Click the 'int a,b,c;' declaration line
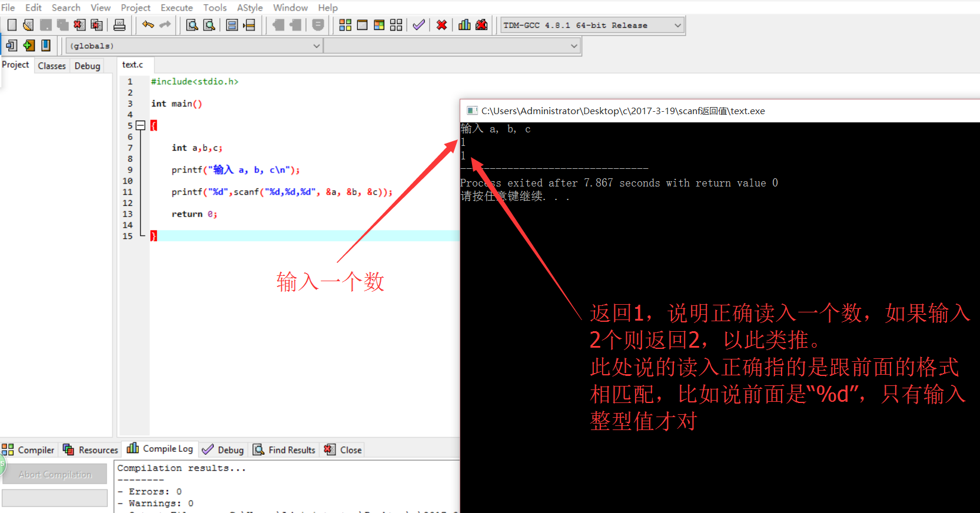980x513 pixels. [x=197, y=148]
